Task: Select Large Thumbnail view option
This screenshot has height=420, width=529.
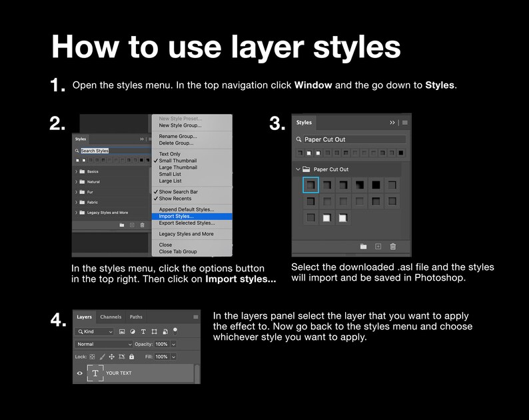Action: point(178,167)
